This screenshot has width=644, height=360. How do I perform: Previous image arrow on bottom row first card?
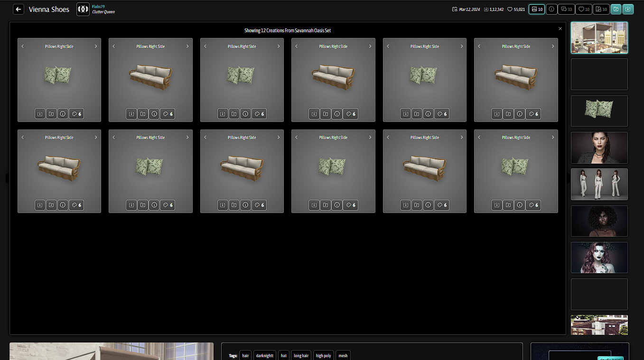tap(23, 138)
